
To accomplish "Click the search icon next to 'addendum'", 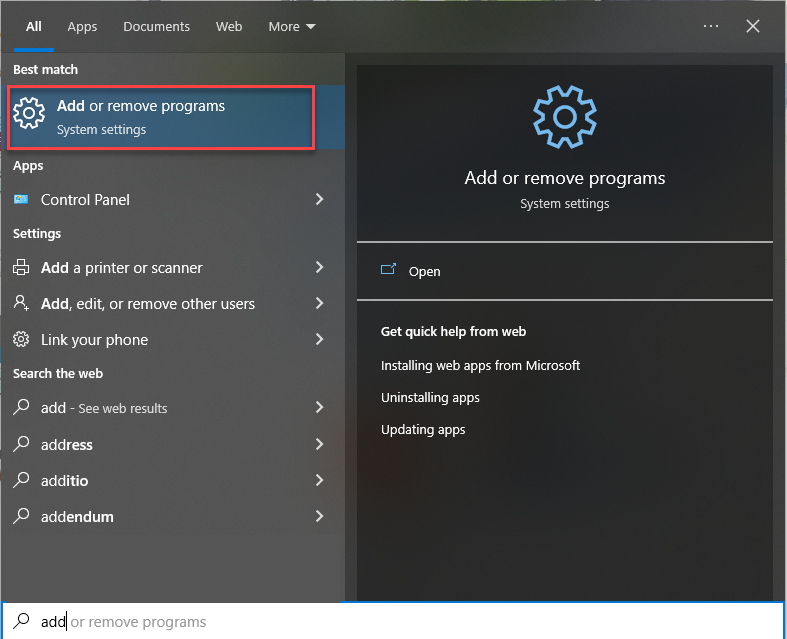I will tap(21, 516).
